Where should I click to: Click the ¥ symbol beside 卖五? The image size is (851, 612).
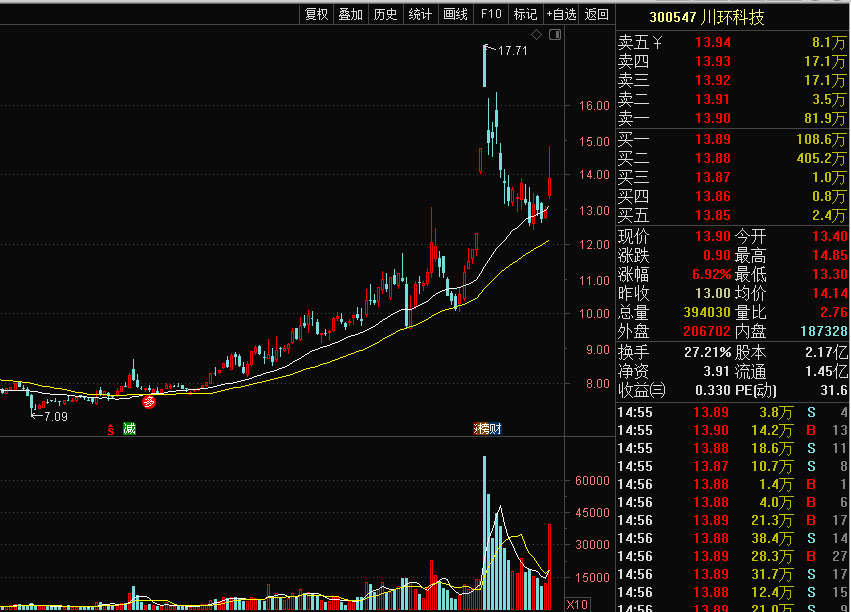[x=657, y=42]
